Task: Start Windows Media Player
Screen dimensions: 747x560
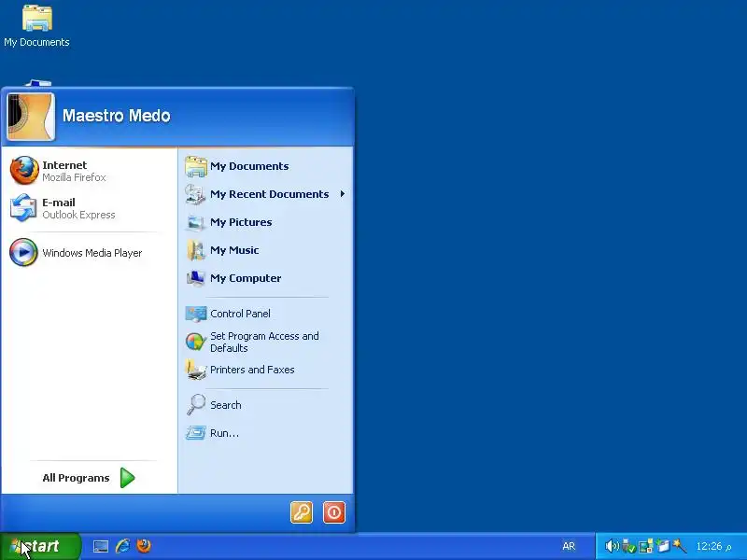Action: pos(89,252)
